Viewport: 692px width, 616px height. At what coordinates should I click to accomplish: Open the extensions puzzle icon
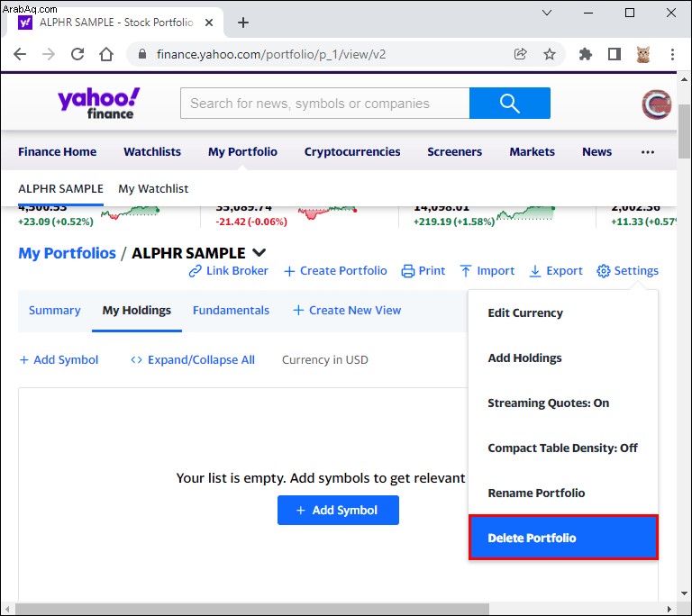click(585, 54)
